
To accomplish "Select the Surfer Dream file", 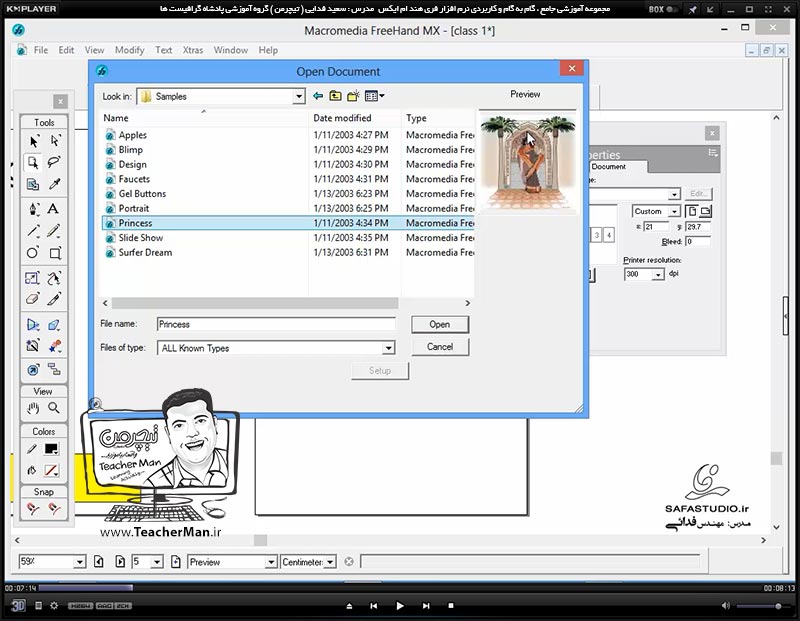I will tap(145, 253).
